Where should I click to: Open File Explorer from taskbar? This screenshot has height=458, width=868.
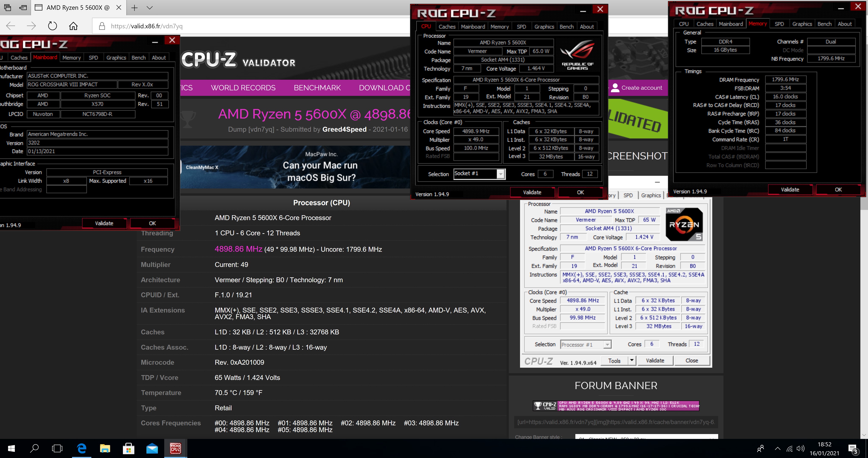(x=105, y=448)
